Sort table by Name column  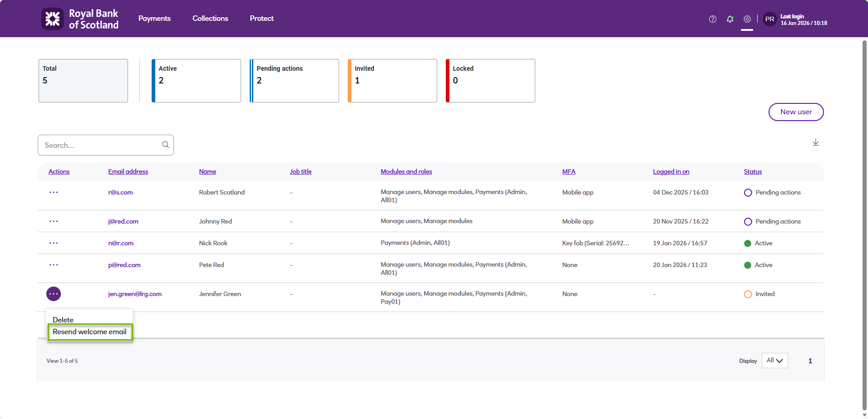[x=207, y=171]
